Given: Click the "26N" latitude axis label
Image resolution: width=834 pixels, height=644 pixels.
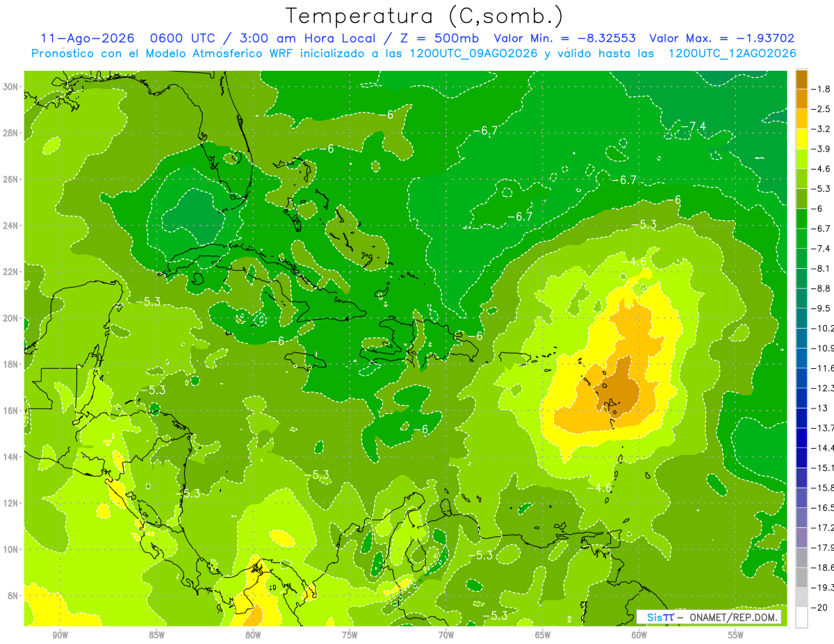Looking at the screenshot, I should pyautogui.click(x=10, y=179).
